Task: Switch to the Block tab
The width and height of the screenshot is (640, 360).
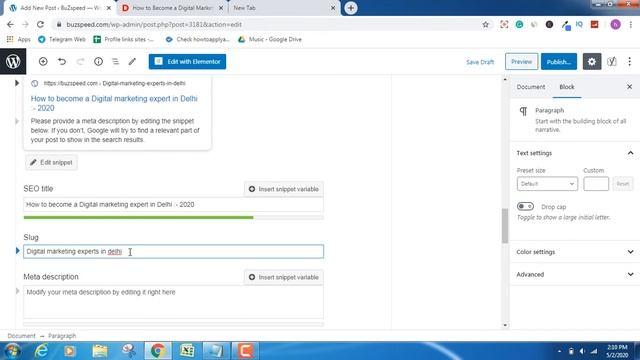Action: click(x=567, y=87)
